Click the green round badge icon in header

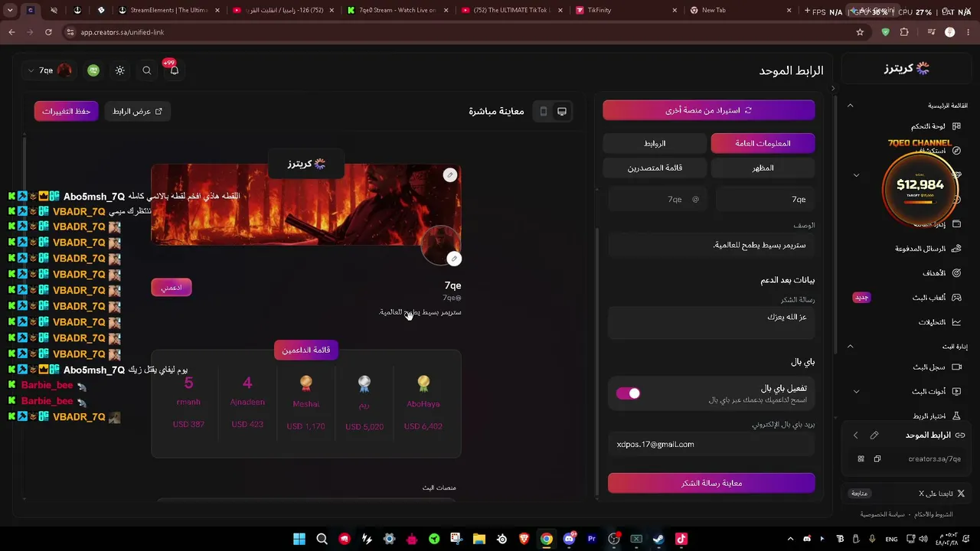(93, 70)
